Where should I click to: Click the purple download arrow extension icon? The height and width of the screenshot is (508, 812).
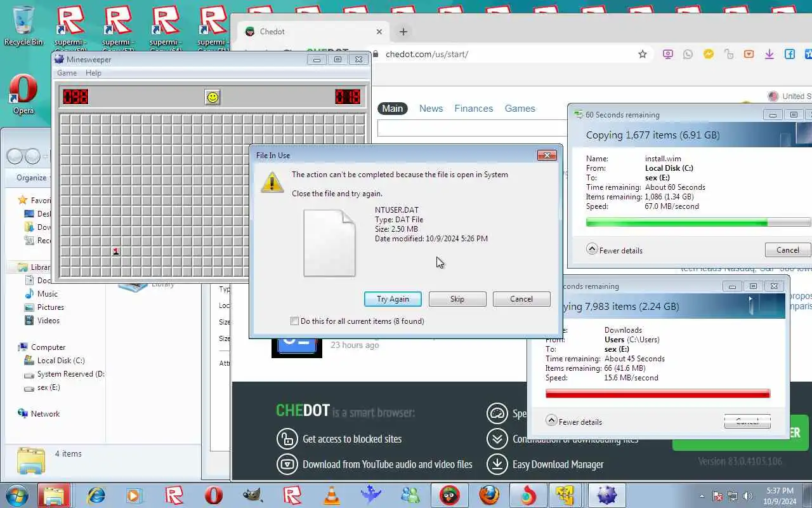point(769,54)
